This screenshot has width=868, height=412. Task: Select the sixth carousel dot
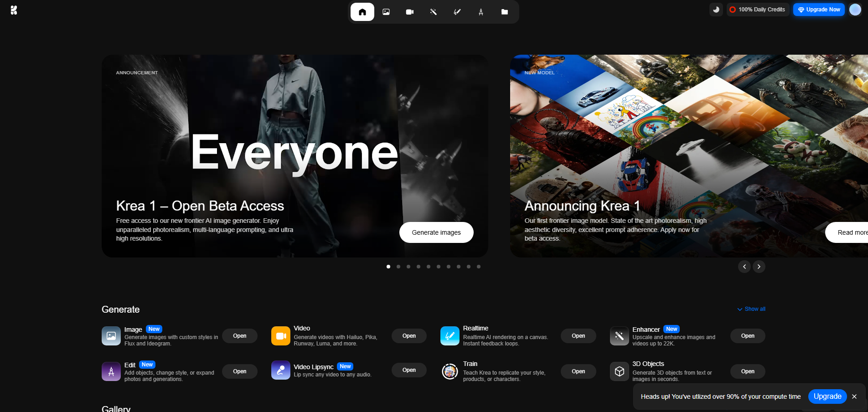pyautogui.click(x=439, y=267)
